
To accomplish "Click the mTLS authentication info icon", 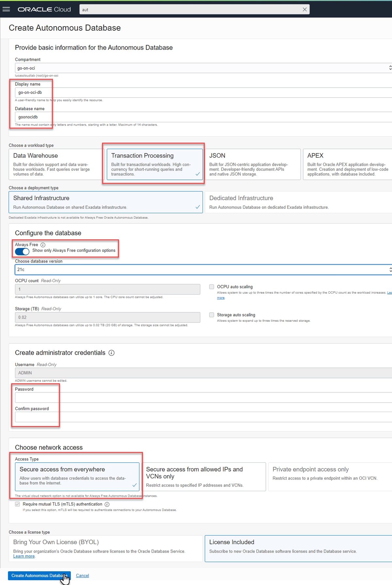I will click(x=107, y=504).
